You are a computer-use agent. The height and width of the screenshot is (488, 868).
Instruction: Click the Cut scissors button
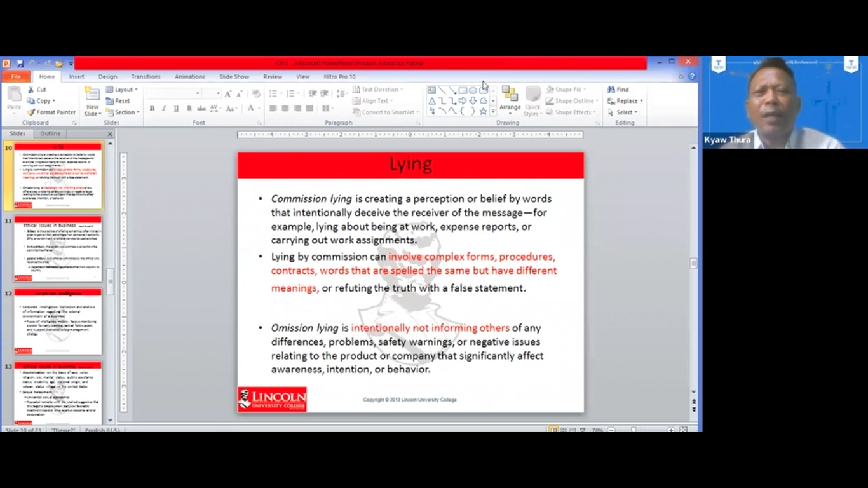point(37,90)
